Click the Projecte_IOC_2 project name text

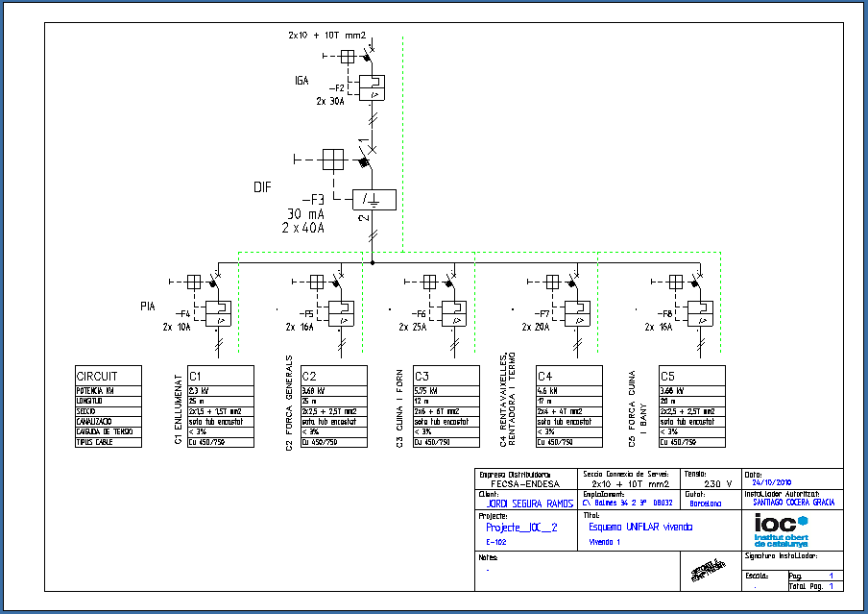click(x=521, y=528)
